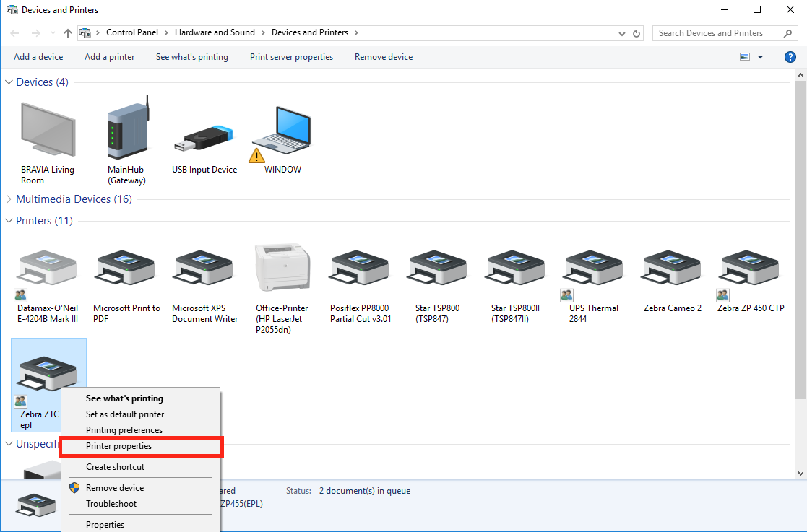Click the Change your view icon
Screen dimensions: 807x532
[x=745, y=57]
